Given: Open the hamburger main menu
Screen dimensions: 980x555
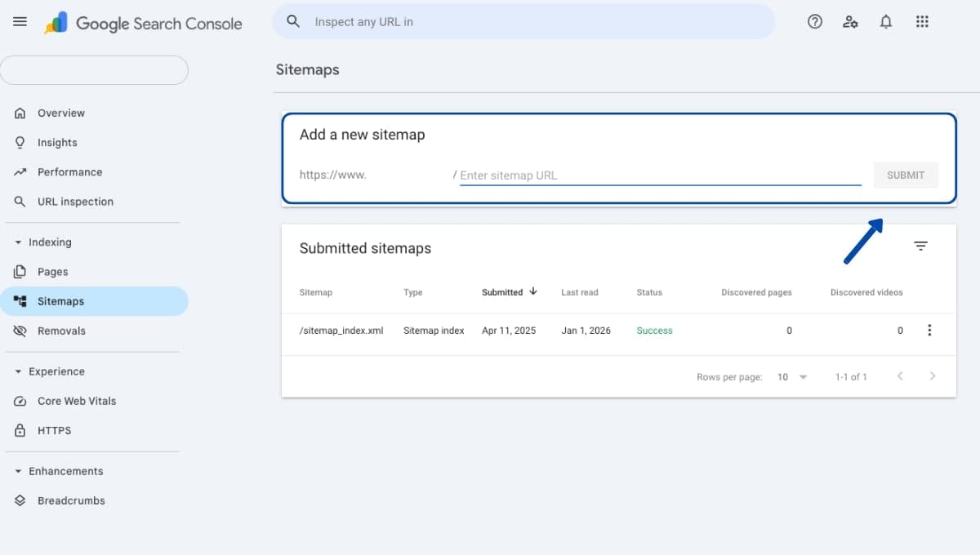Looking at the screenshot, I should click(20, 22).
